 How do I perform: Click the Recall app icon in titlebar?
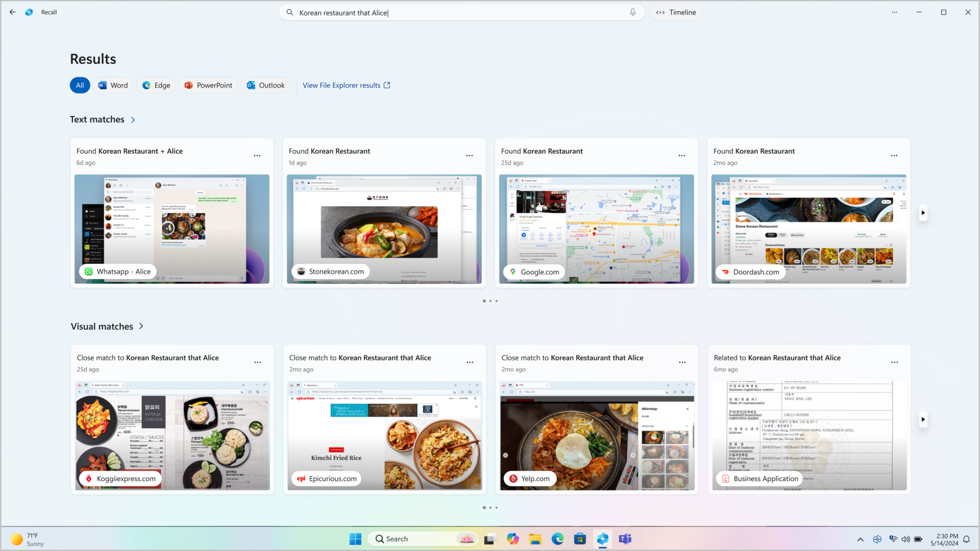point(29,12)
